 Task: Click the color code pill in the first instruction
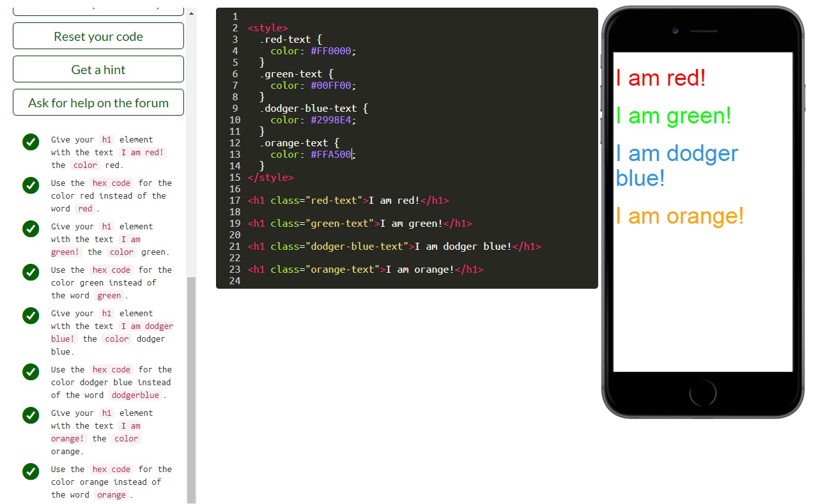[85, 165]
